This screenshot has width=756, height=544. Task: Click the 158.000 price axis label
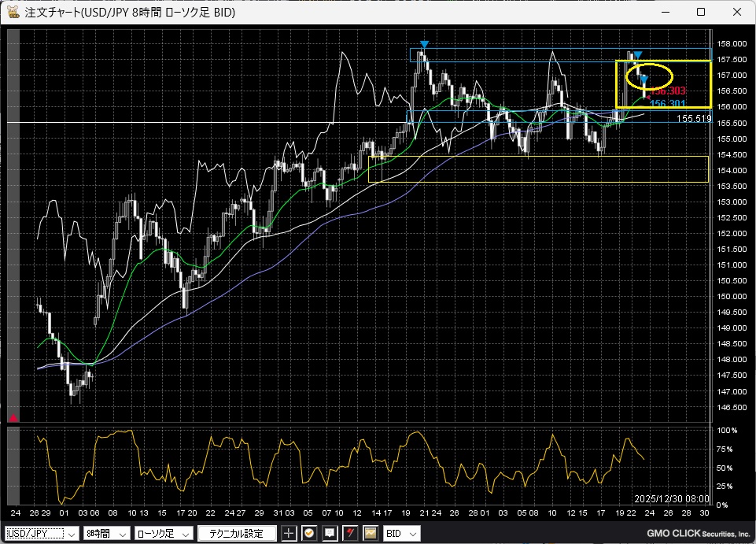click(732, 44)
